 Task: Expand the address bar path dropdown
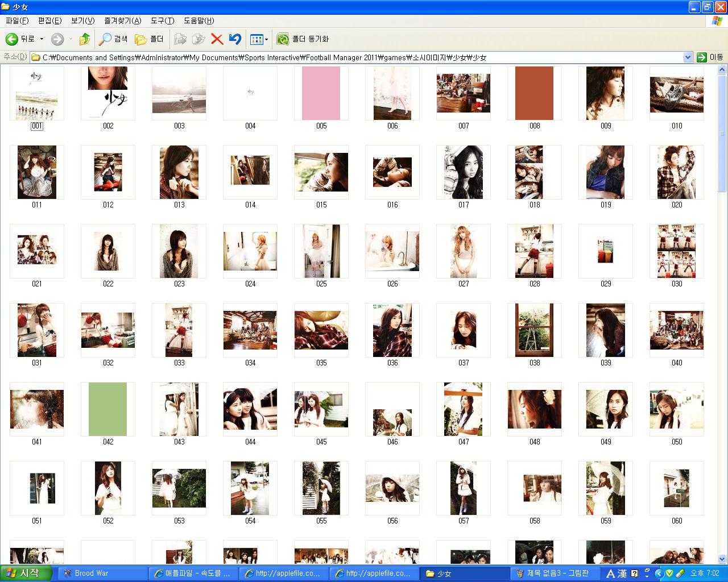coord(687,57)
